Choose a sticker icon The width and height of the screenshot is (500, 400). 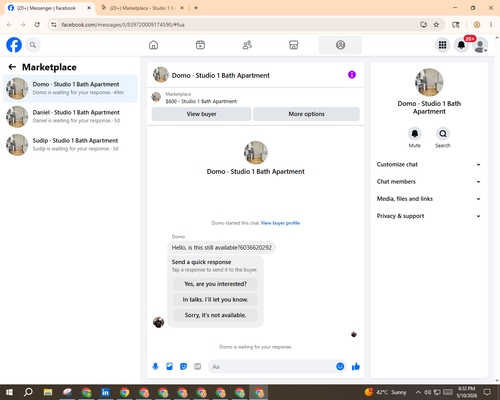183,367
